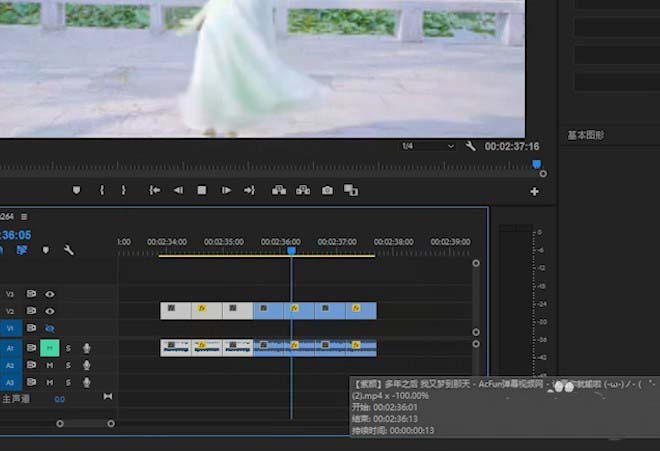Image resolution: width=660 pixels, height=451 pixels.
Task: Click the Program monitor playhead marker
Action: click(537, 164)
